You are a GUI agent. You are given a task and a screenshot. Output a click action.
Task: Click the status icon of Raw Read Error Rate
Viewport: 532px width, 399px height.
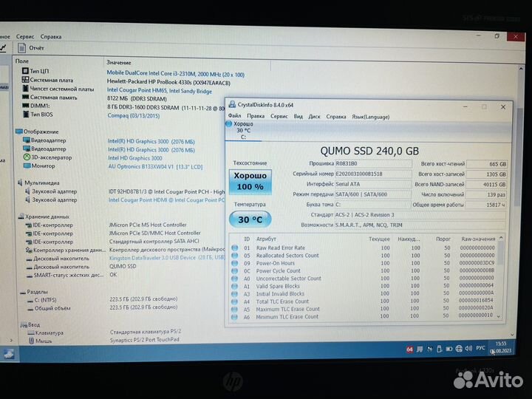point(234,248)
